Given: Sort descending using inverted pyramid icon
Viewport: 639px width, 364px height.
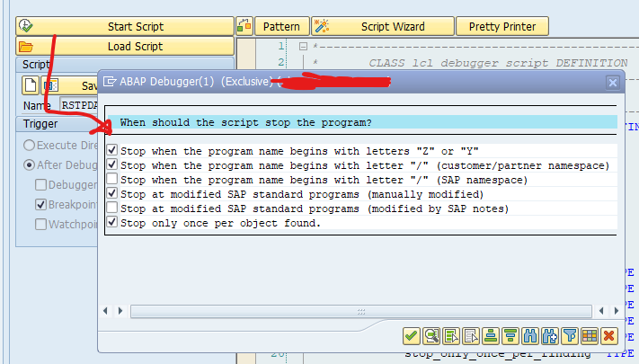Looking at the screenshot, I should pos(510,336).
